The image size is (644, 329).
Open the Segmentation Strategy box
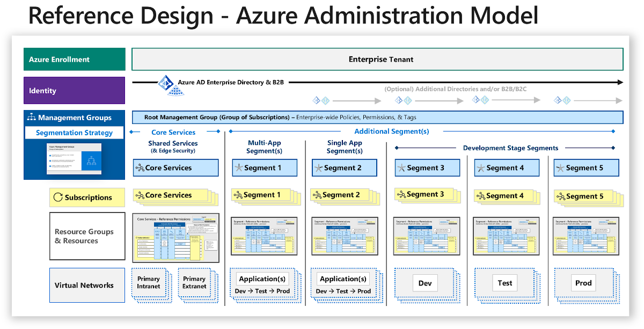pos(74,133)
